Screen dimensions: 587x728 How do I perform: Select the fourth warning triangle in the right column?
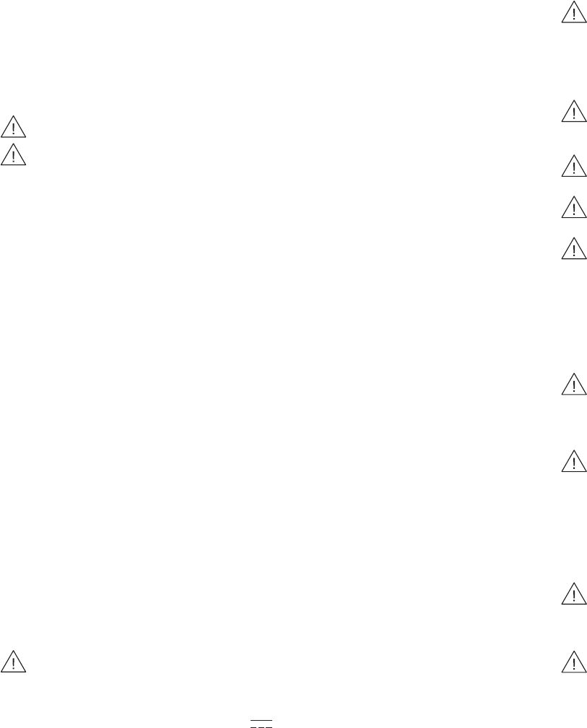coord(574,208)
